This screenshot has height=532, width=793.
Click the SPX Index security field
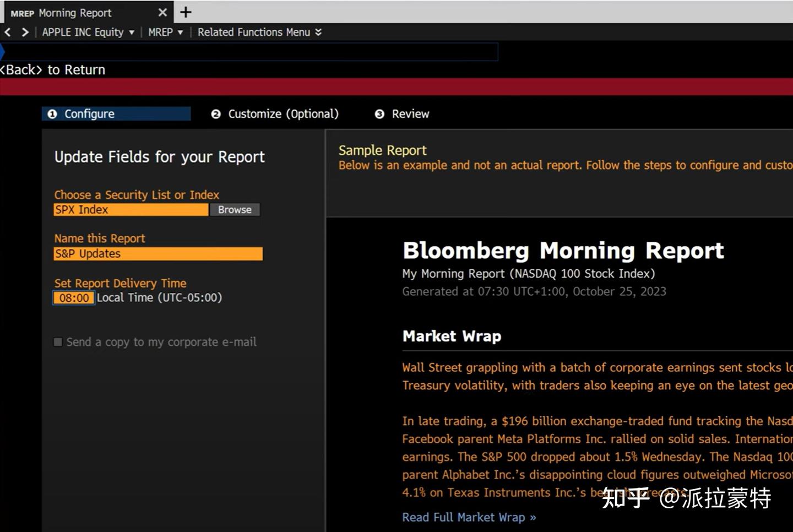point(131,210)
